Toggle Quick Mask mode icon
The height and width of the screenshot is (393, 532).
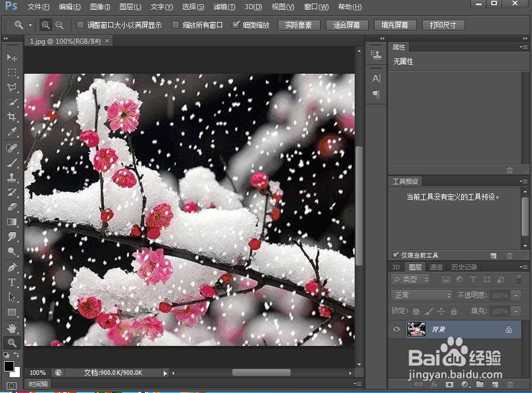point(11,386)
